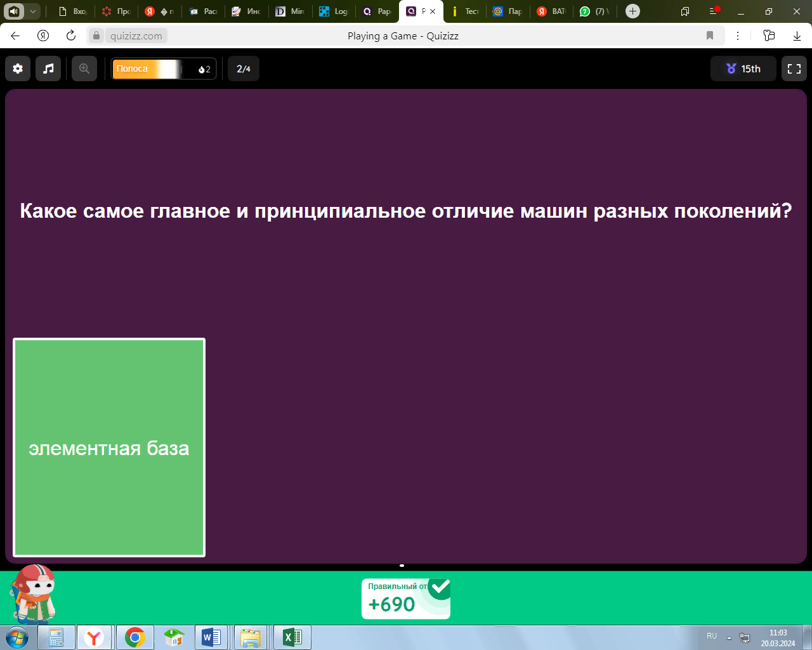Open the browser downloads arrow icon
This screenshot has width=812, height=650.
point(797,36)
